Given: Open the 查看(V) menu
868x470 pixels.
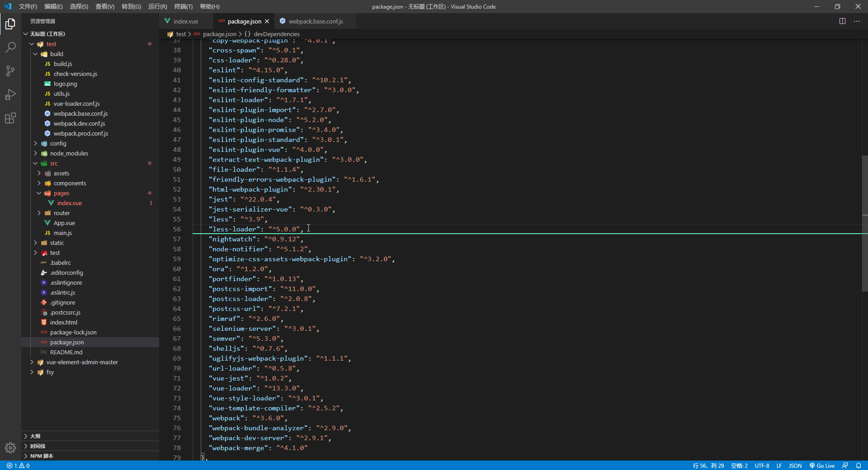Looking at the screenshot, I should pos(105,6).
